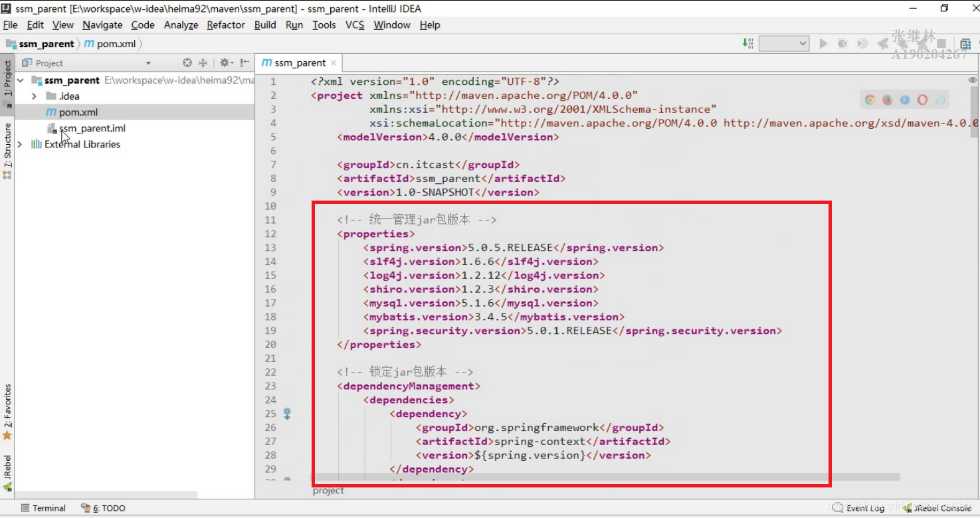Toggle inspection eye icon in editor corner
980x518 pixels.
[973, 80]
